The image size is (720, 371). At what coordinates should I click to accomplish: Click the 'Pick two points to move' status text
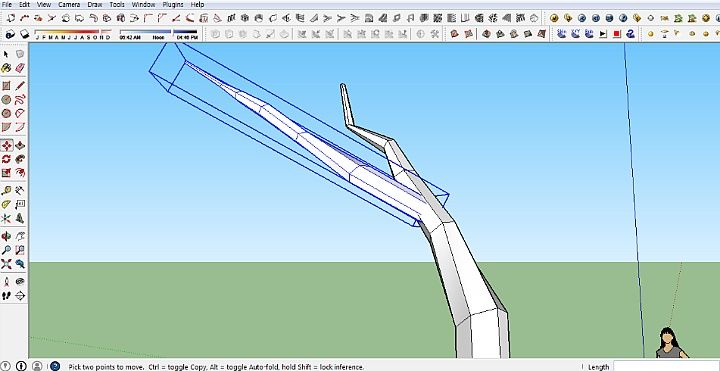[x=107, y=367]
